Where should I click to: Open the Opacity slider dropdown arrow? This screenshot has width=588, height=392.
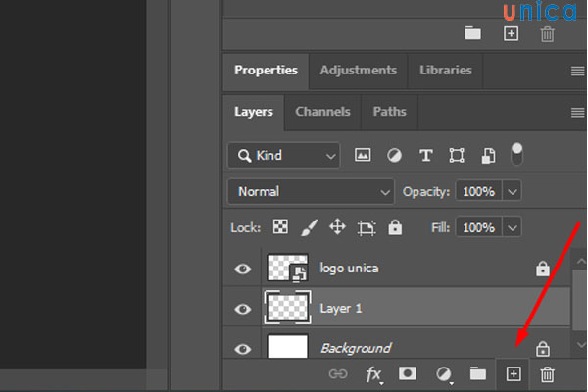pyautogui.click(x=513, y=192)
